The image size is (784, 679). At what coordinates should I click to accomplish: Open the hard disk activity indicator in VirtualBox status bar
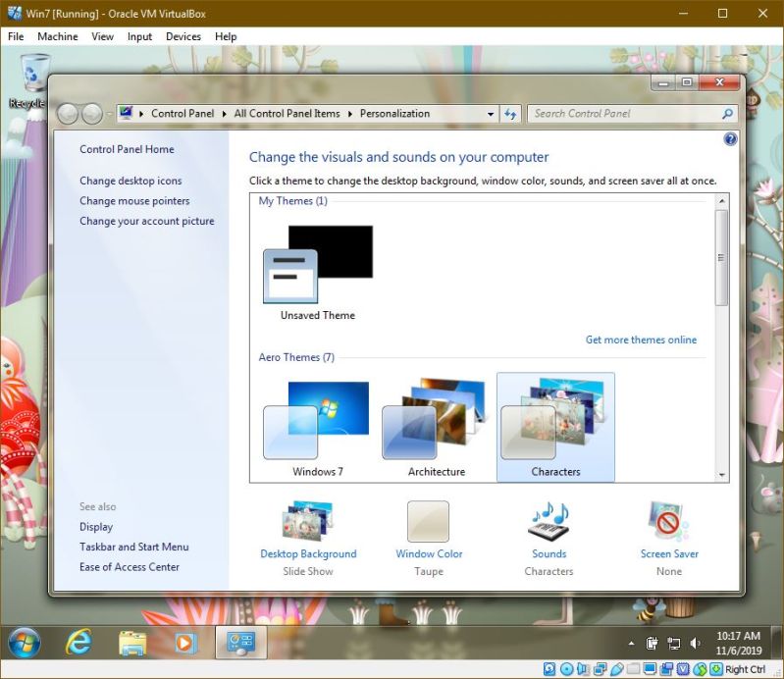549,668
